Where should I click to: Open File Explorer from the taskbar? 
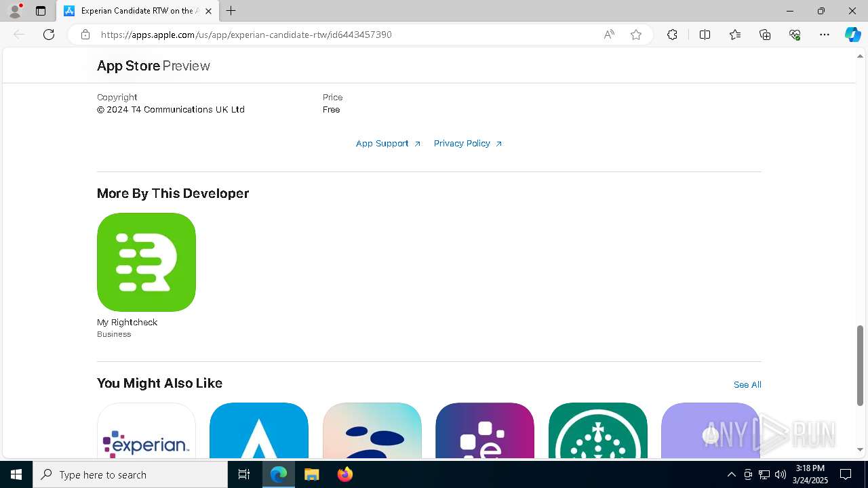311,474
